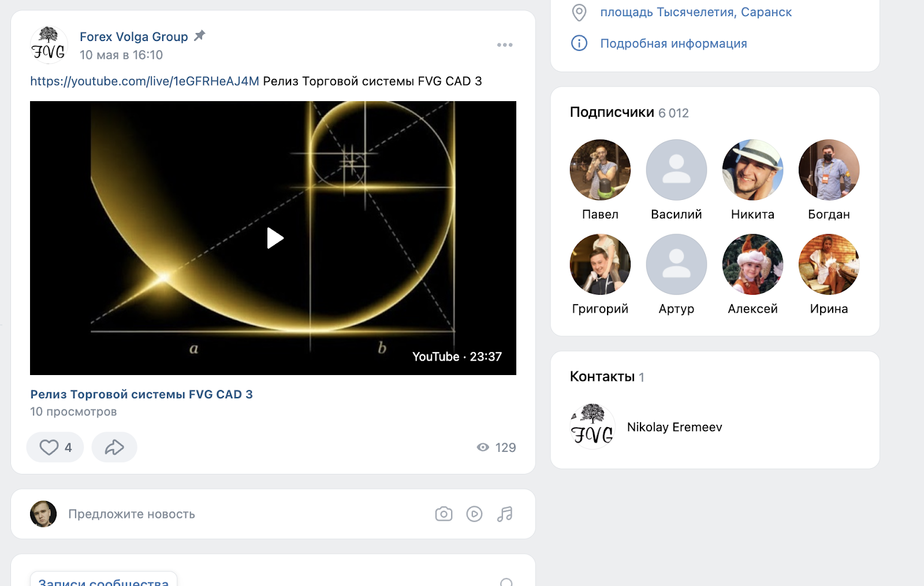Open post options three-dot menu

click(505, 45)
